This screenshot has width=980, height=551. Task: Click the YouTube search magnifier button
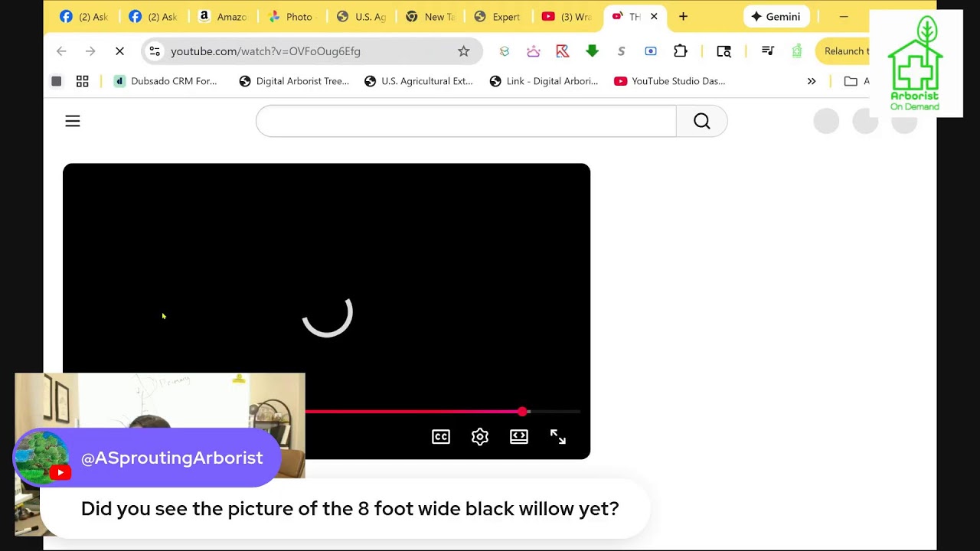[702, 121]
